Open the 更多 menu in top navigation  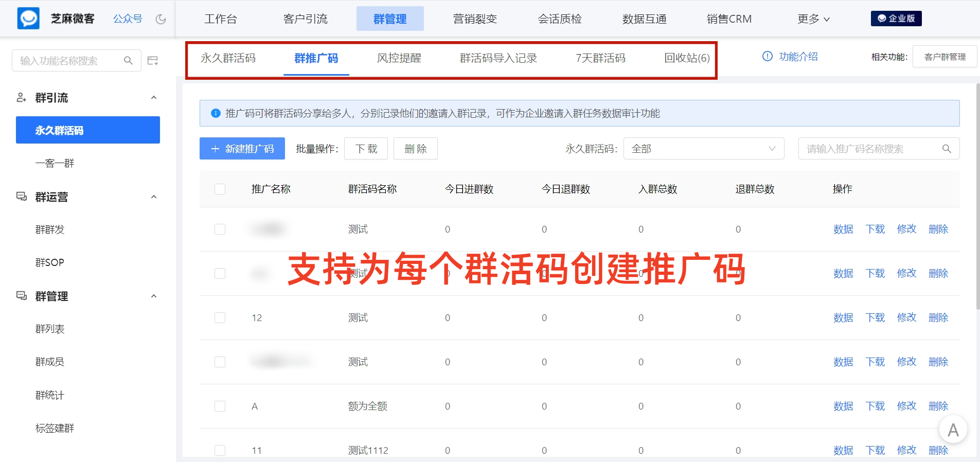click(x=813, y=19)
